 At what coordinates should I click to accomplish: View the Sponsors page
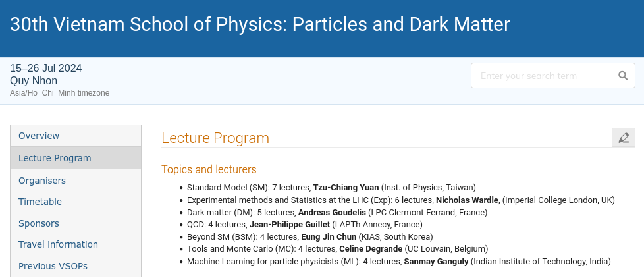(39, 223)
